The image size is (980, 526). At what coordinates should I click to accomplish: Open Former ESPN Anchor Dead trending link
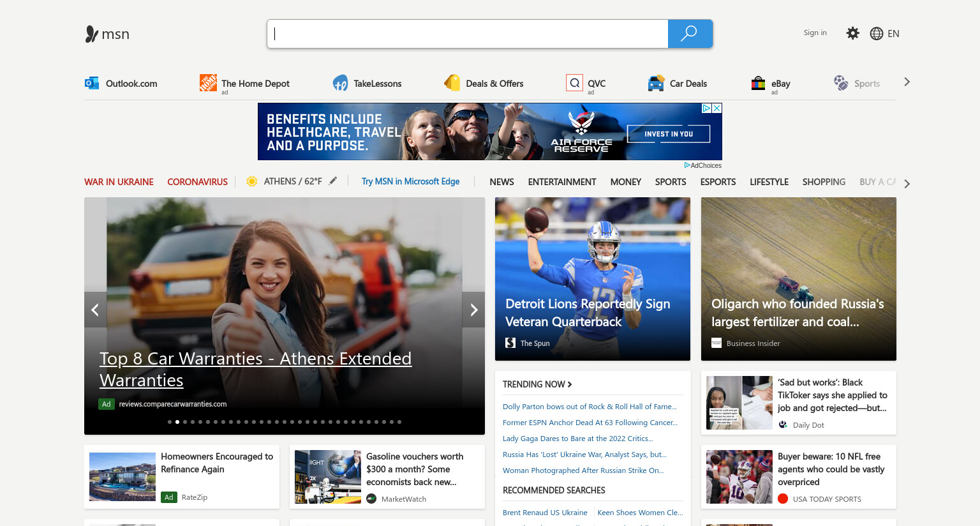(590, 423)
